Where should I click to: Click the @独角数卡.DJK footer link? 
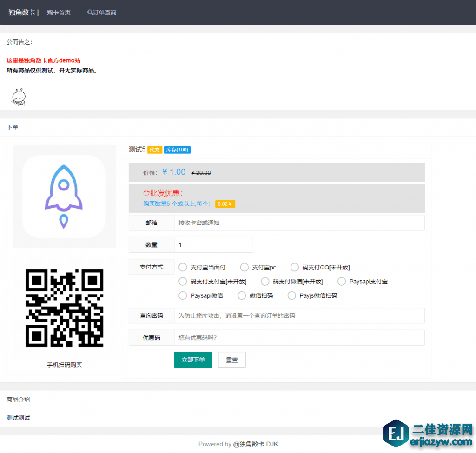click(255, 444)
